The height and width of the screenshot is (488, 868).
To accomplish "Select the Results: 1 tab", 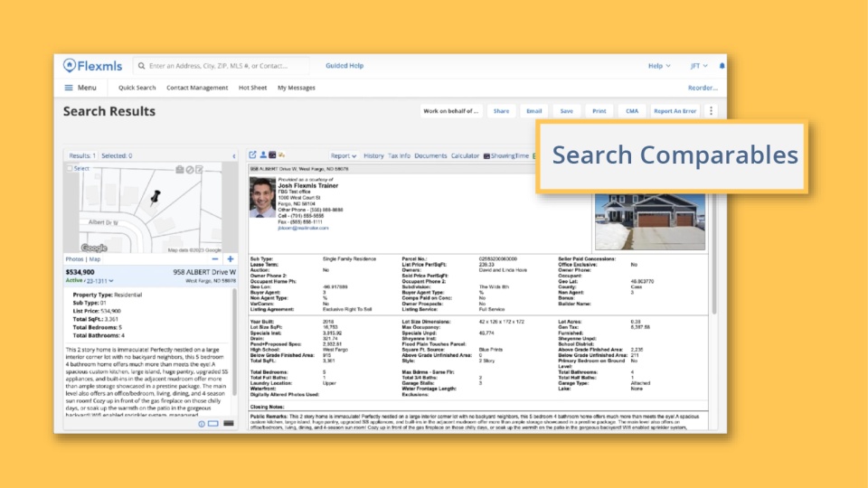I will 82,156.
